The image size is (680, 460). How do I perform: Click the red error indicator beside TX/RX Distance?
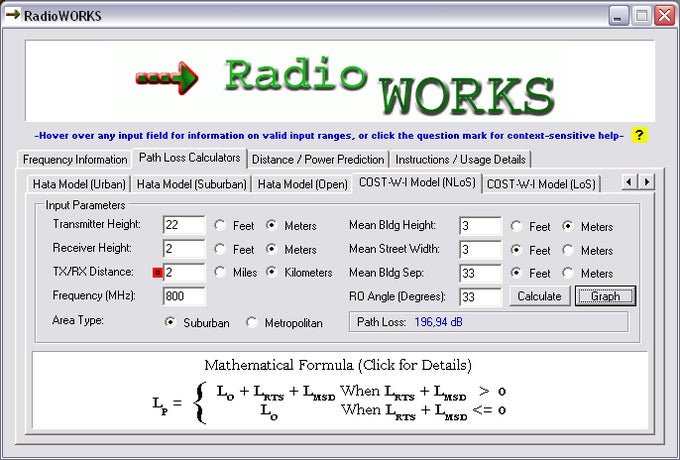(x=158, y=273)
